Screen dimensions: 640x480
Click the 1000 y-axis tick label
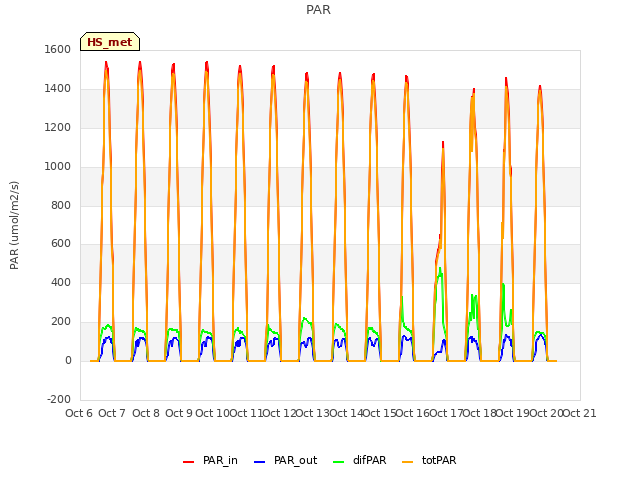pyautogui.click(x=58, y=166)
